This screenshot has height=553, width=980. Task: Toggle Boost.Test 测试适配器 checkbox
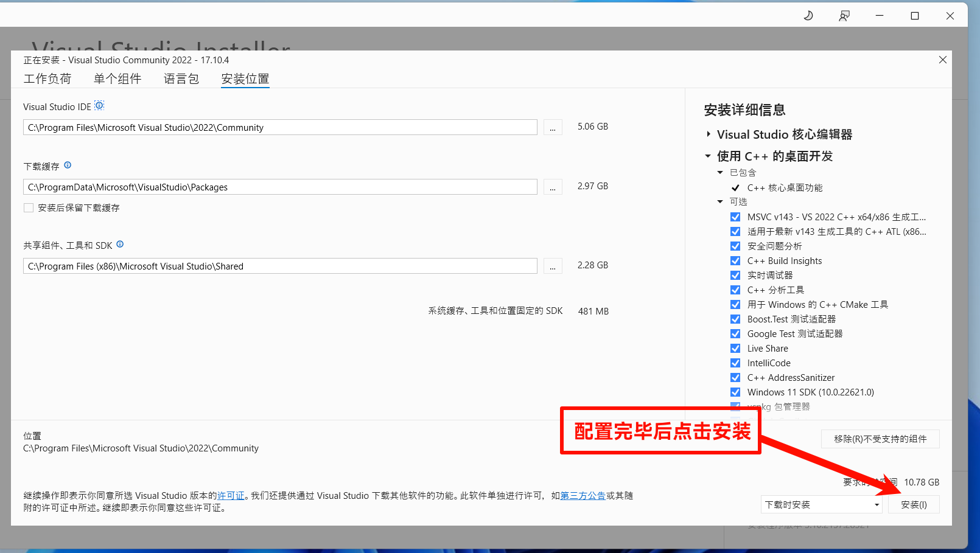coord(735,319)
